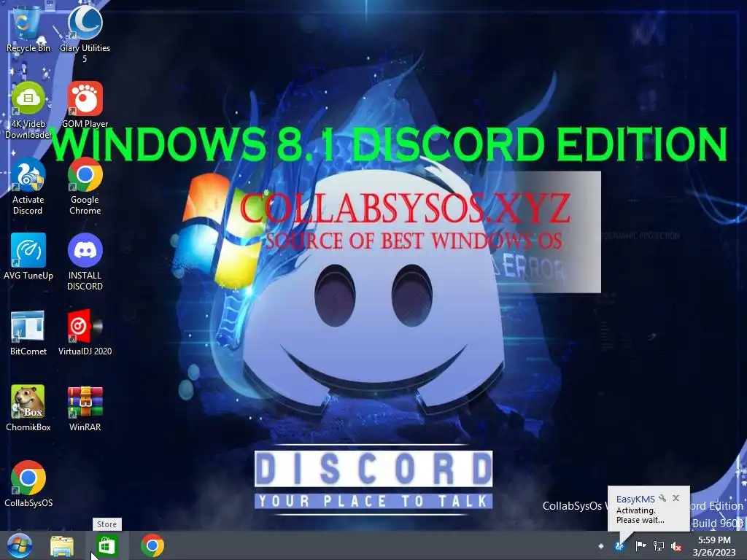The height and width of the screenshot is (560, 747).
Task: Launch AVG TuneUp desktop icon
Action: [28, 257]
